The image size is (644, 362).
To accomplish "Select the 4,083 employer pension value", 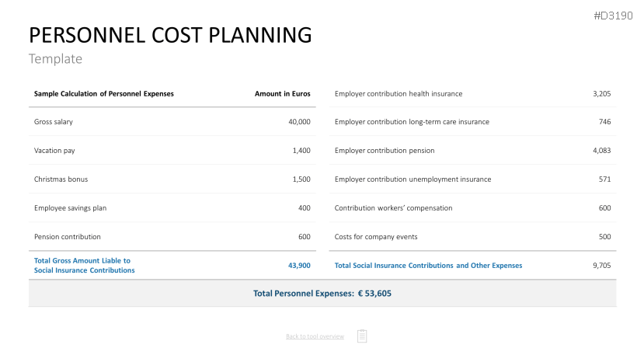I will tap(601, 151).
